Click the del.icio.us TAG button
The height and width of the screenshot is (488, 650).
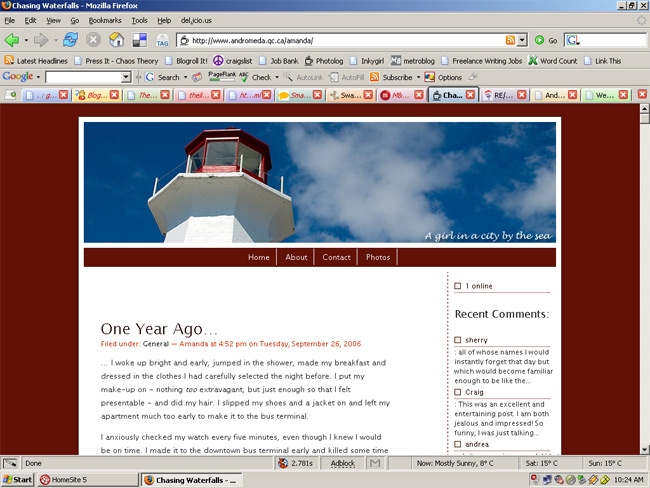pyautogui.click(x=163, y=40)
